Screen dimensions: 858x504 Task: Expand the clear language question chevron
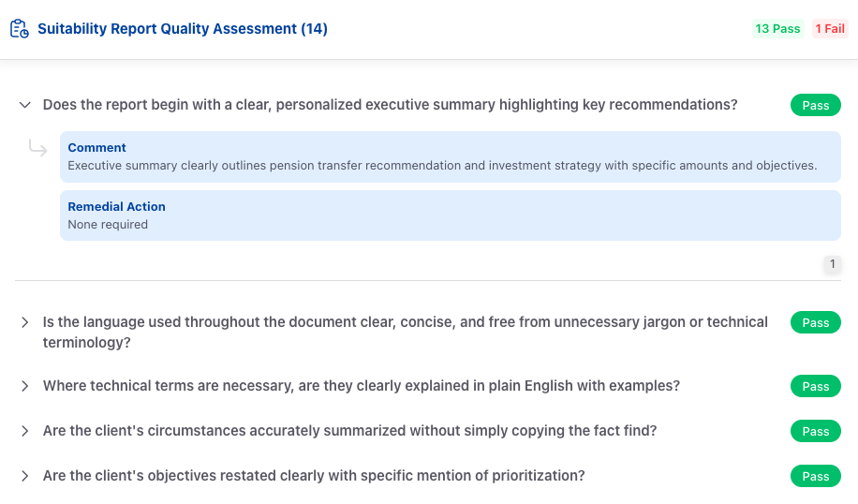pos(24,322)
